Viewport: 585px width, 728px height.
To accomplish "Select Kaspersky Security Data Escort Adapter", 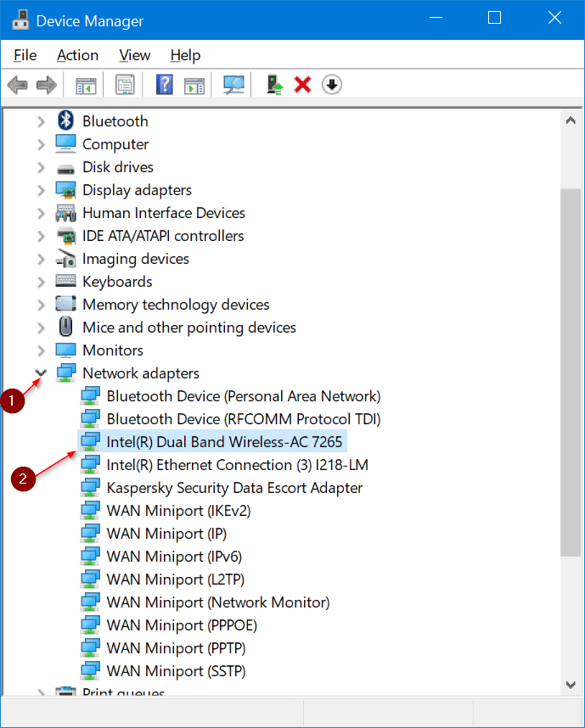I will 234,488.
